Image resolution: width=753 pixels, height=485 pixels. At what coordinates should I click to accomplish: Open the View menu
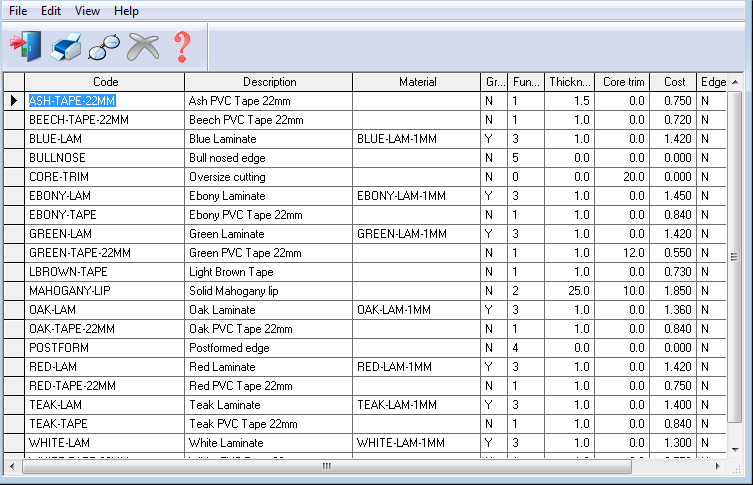[88, 10]
